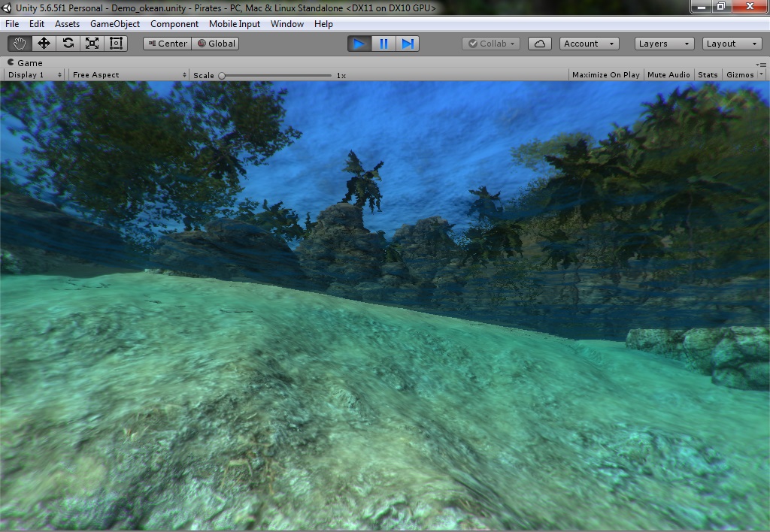The image size is (770, 532).
Task: Close the Unity window
Action: pyautogui.click(x=750, y=6)
